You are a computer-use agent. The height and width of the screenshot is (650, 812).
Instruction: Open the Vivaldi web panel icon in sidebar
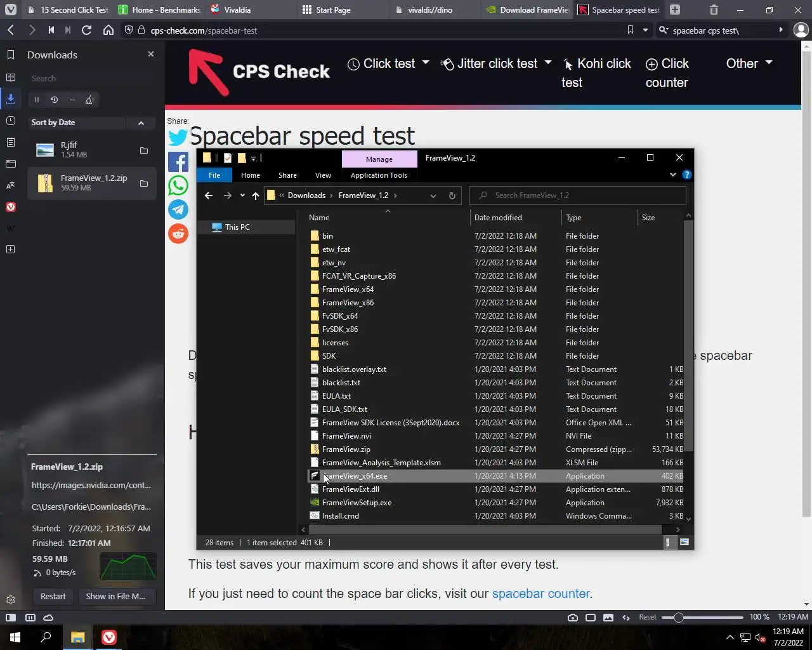point(11,207)
